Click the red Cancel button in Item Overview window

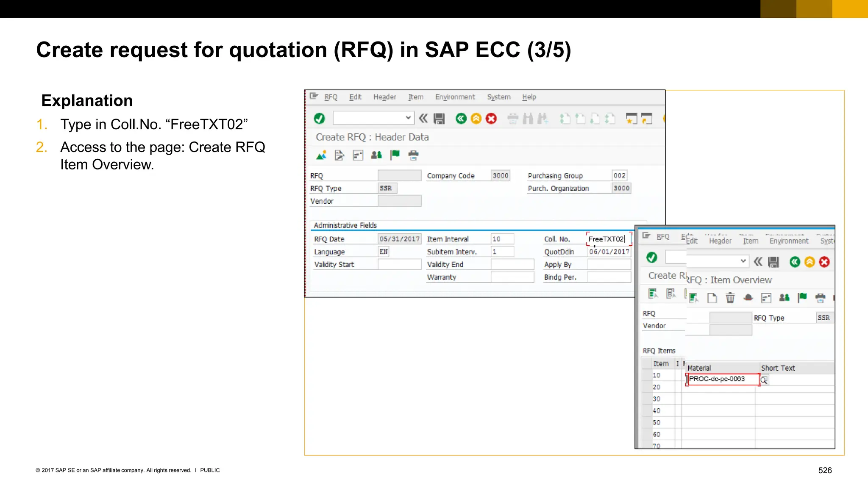point(824,262)
